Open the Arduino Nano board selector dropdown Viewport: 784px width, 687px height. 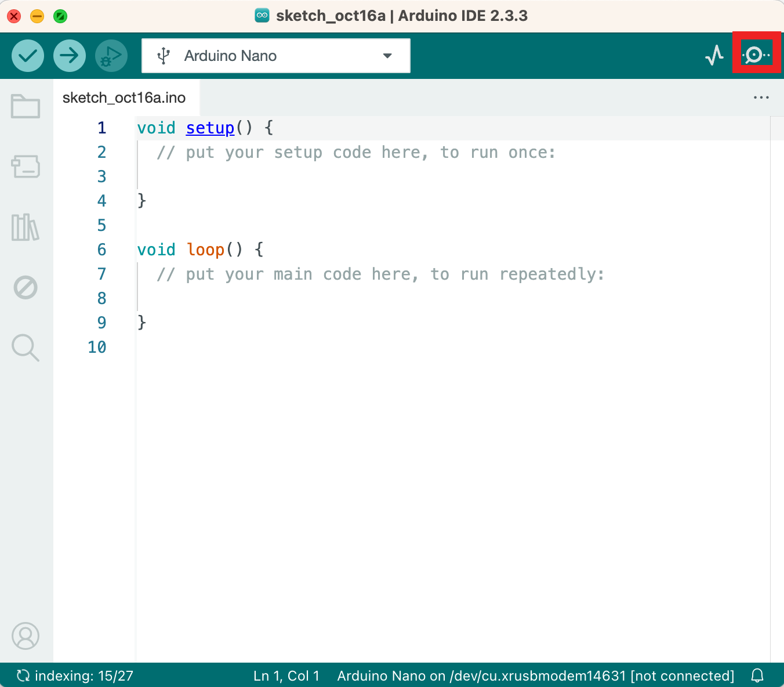coord(276,56)
